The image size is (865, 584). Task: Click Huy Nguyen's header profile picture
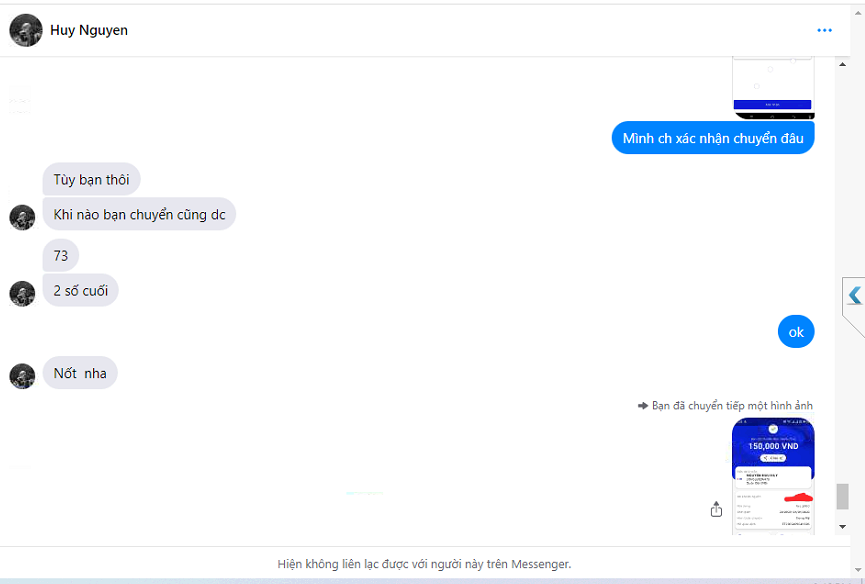(x=26, y=30)
